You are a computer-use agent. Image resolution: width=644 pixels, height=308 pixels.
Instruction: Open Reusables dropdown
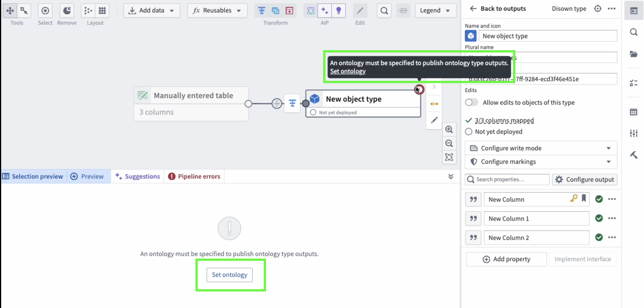click(217, 10)
